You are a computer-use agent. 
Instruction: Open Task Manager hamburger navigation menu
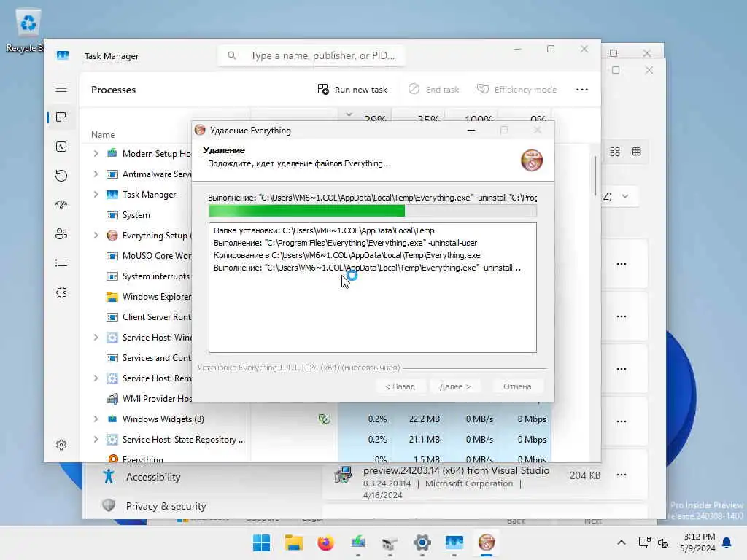61,88
